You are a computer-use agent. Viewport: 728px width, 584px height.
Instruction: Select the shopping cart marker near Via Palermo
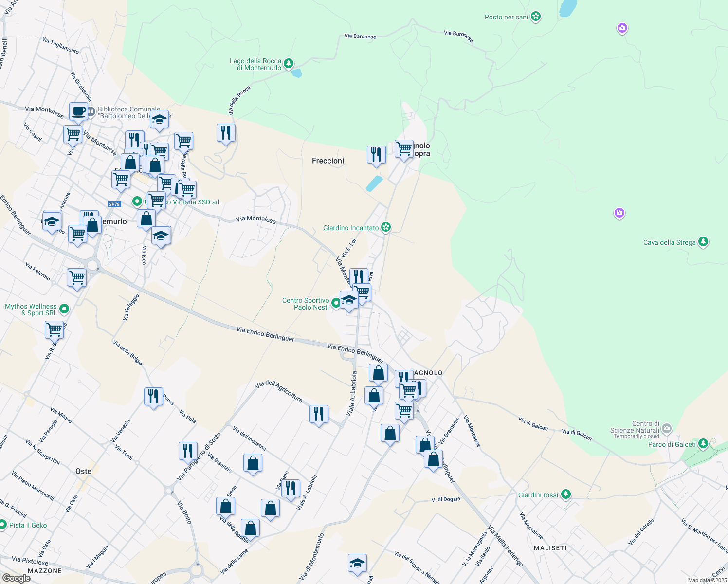77,278
